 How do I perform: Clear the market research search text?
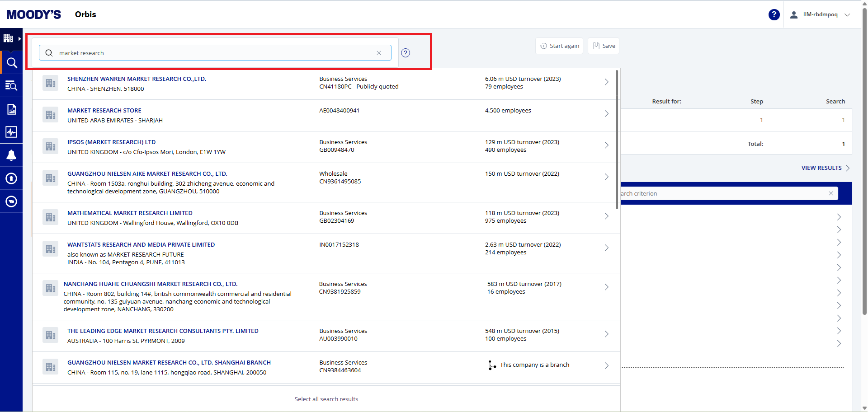click(x=379, y=53)
